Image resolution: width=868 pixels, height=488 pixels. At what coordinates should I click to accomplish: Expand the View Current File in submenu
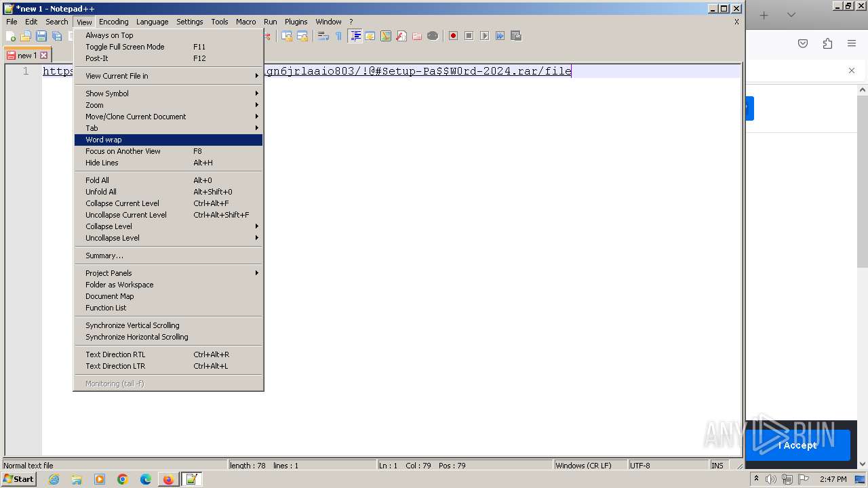168,76
